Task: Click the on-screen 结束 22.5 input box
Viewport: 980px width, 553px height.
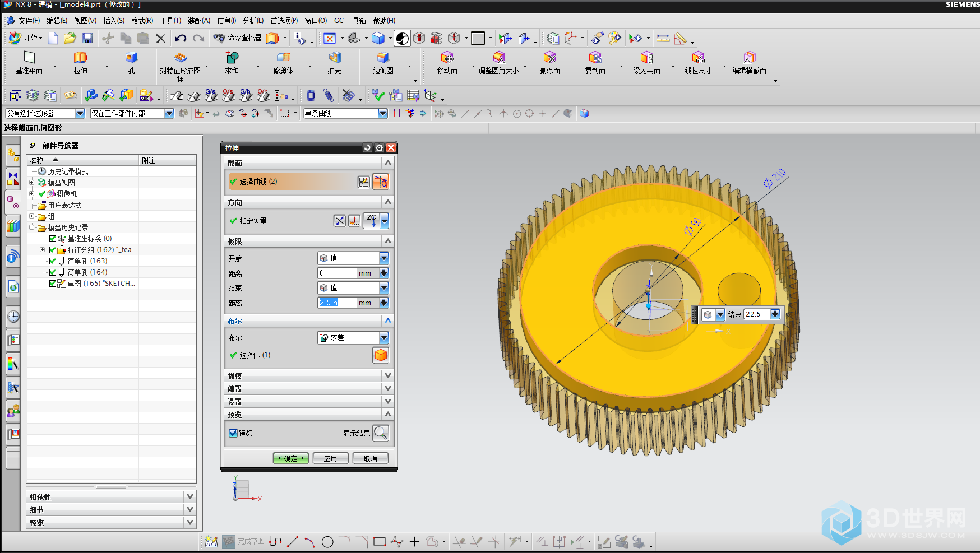Action: 757,314
